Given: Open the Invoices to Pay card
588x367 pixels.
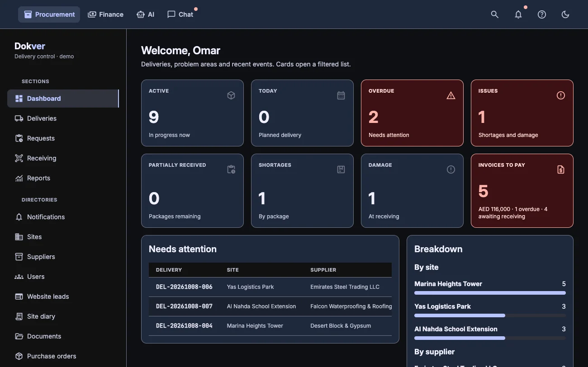Looking at the screenshot, I should coord(522,191).
